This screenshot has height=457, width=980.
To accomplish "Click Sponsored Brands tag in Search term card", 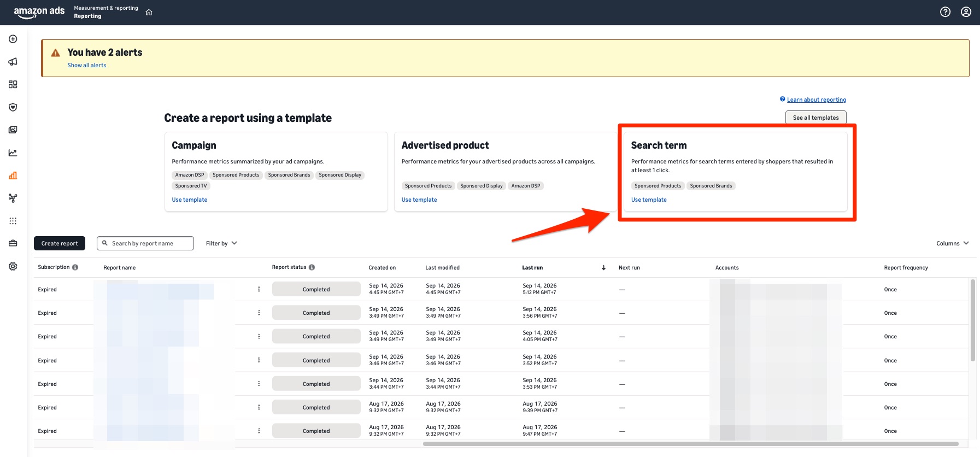I will [x=711, y=186].
